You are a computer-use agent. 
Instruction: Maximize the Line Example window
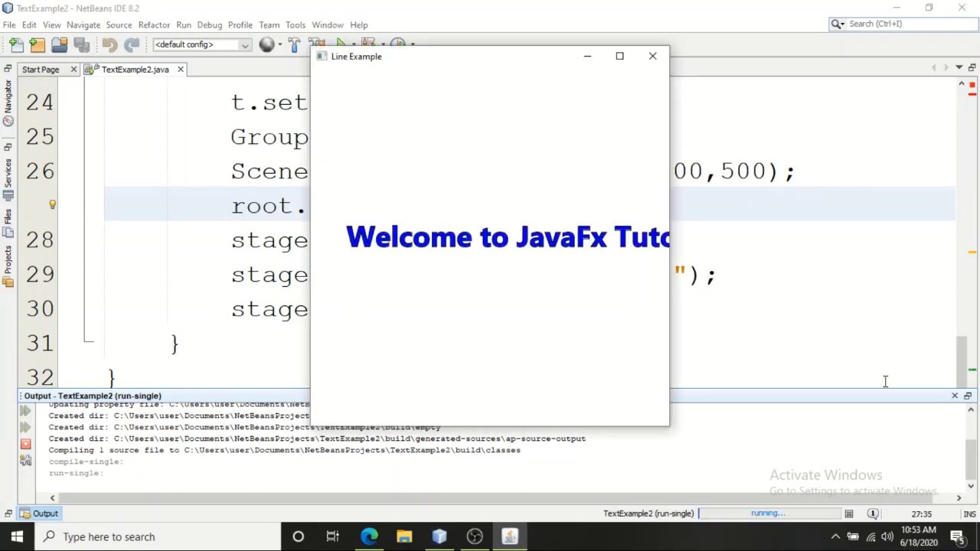tap(619, 56)
